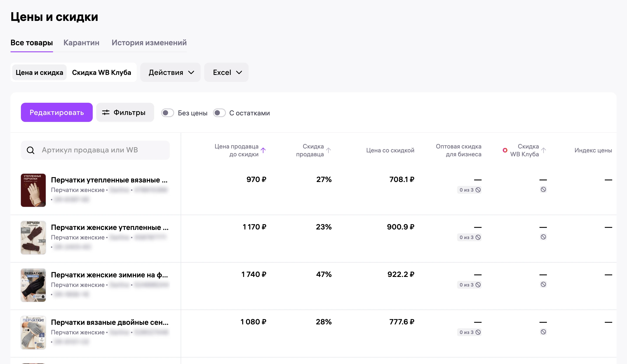Click the WB Club blocked icon for the 970 ₽ gloves

click(x=543, y=190)
